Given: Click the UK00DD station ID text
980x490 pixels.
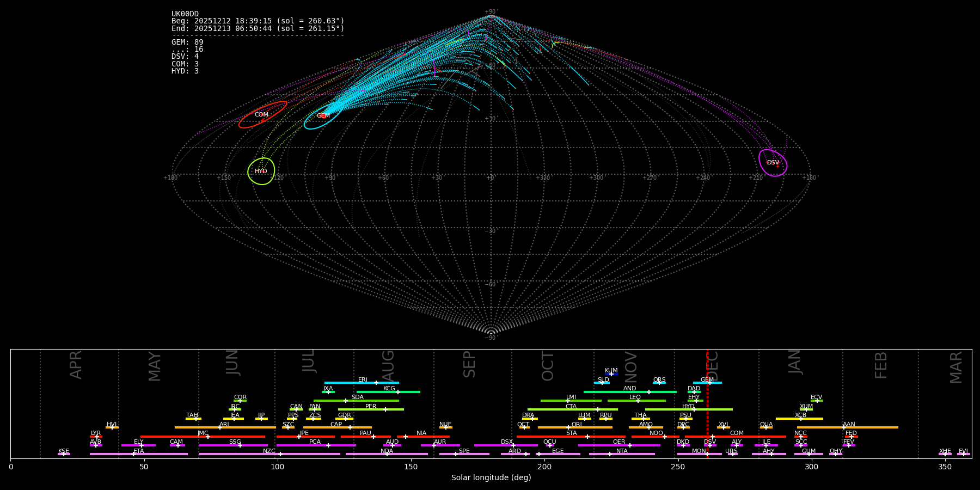Looking at the screenshot, I should point(185,14).
